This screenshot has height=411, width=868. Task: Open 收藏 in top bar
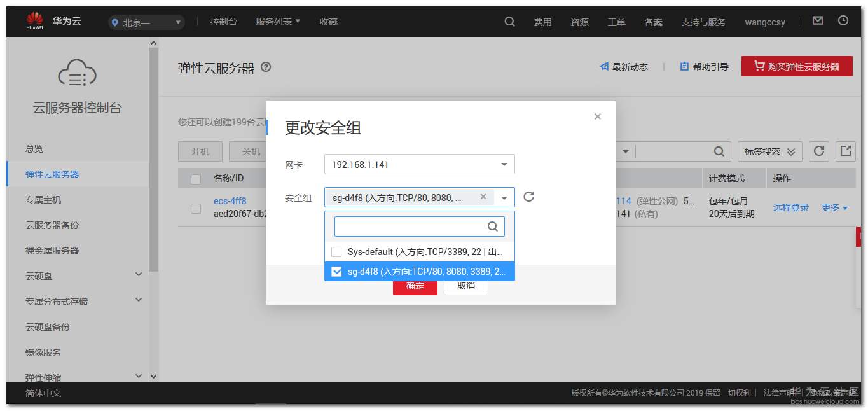(329, 22)
